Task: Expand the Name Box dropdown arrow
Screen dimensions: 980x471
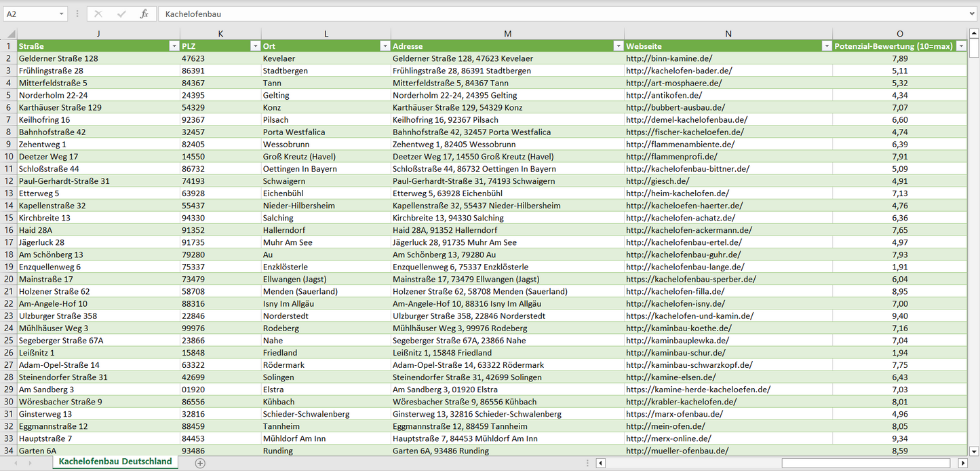Action: click(62, 14)
